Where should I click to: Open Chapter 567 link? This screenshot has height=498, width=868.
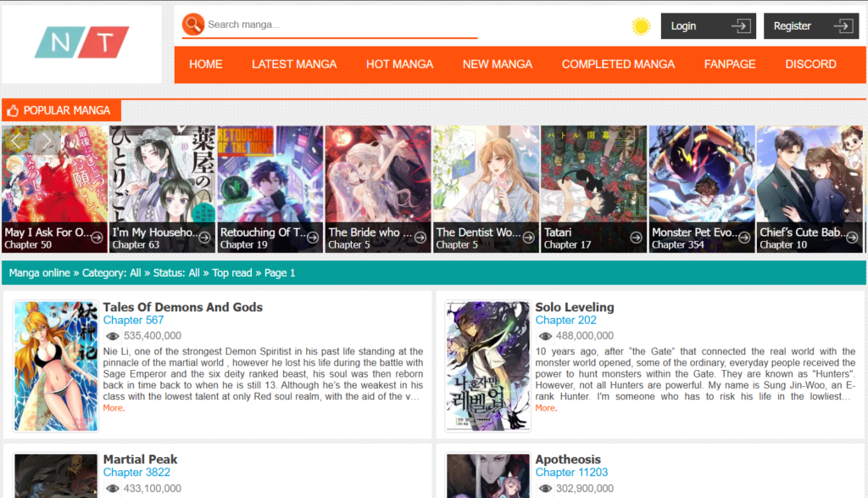pyautogui.click(x=133, y=320)
